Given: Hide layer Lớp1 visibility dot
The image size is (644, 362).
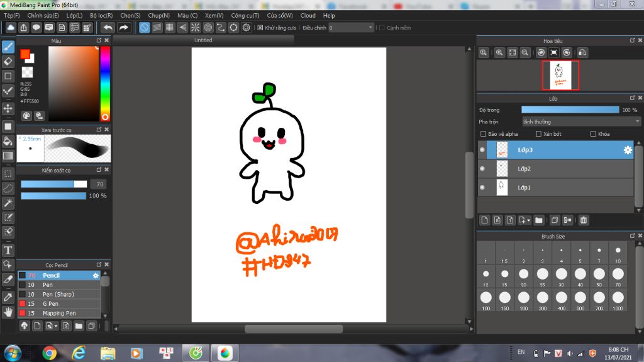Looking at the screenshot, I should (x=482, y=188).
